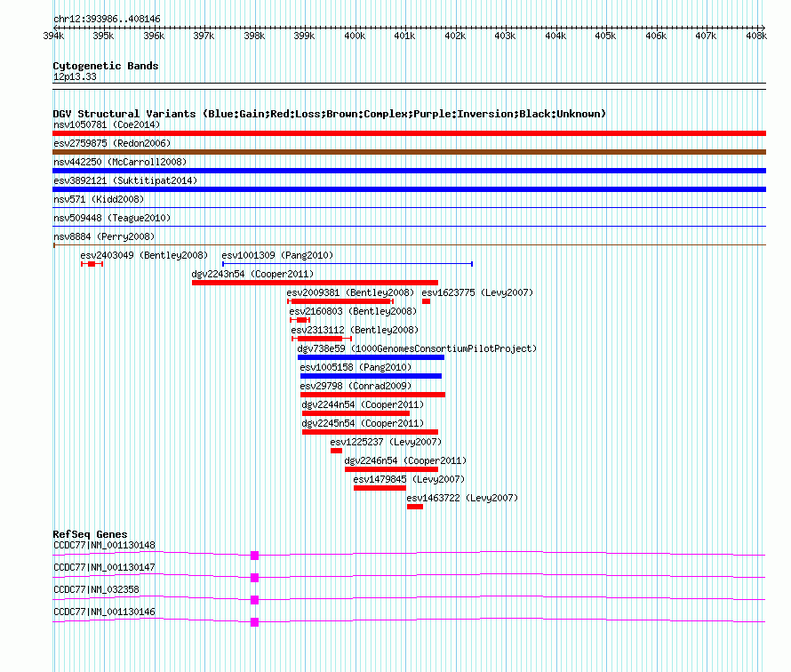Click the red nsv1050781 (Coe2014) variant bar

coord(409,133)
